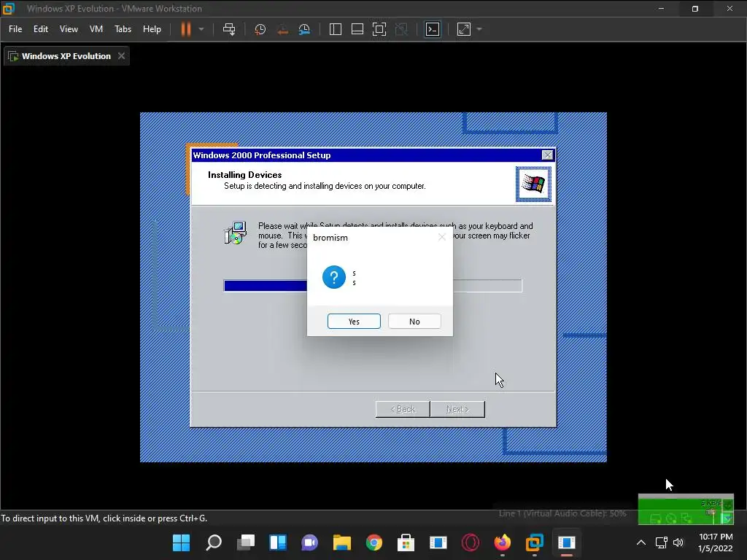Click the question mark icon in bromism dialog

click(334, 277)
